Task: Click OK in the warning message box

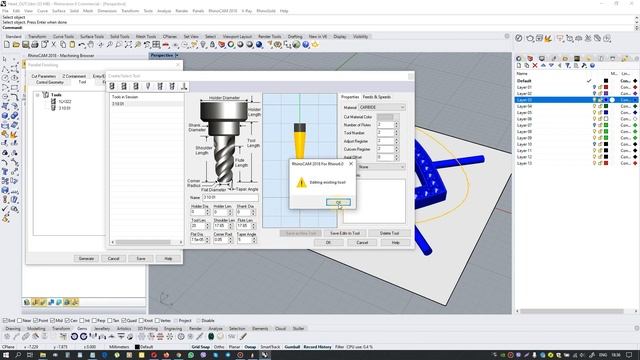Action: [x=338, y=202]
